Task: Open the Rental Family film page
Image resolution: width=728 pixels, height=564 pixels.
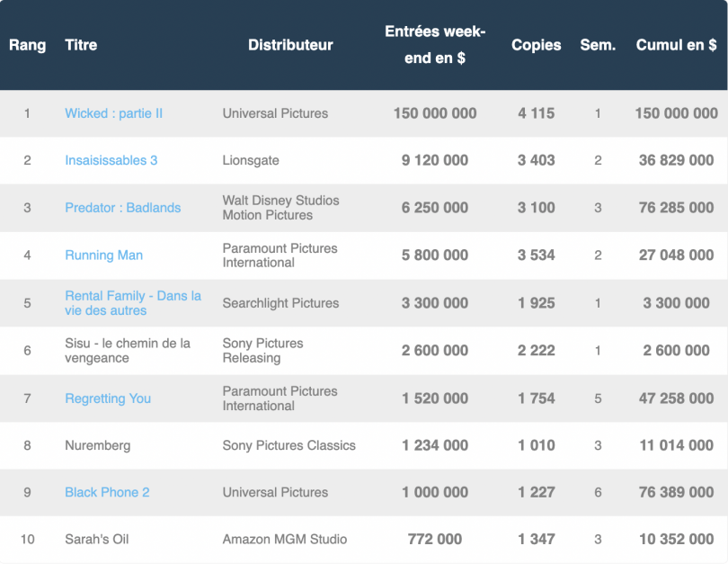Action: (x=132, y=302)
